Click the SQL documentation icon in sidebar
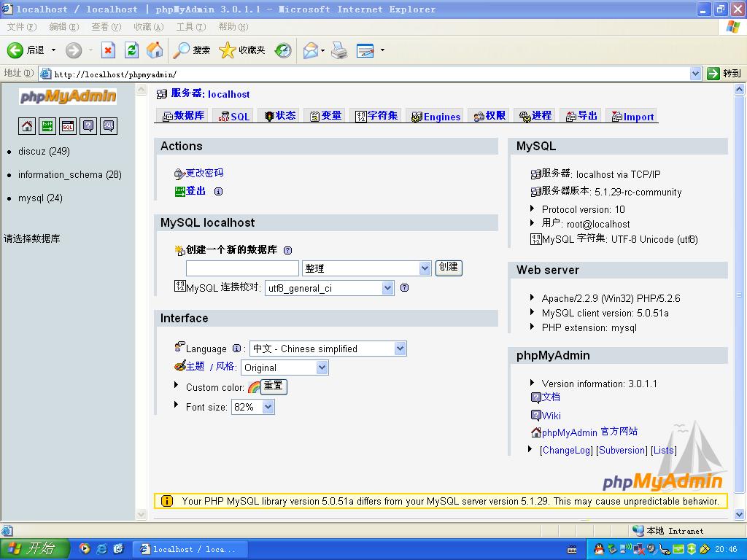The height and width of the screenshot is (560, 747). coord(109,126)
